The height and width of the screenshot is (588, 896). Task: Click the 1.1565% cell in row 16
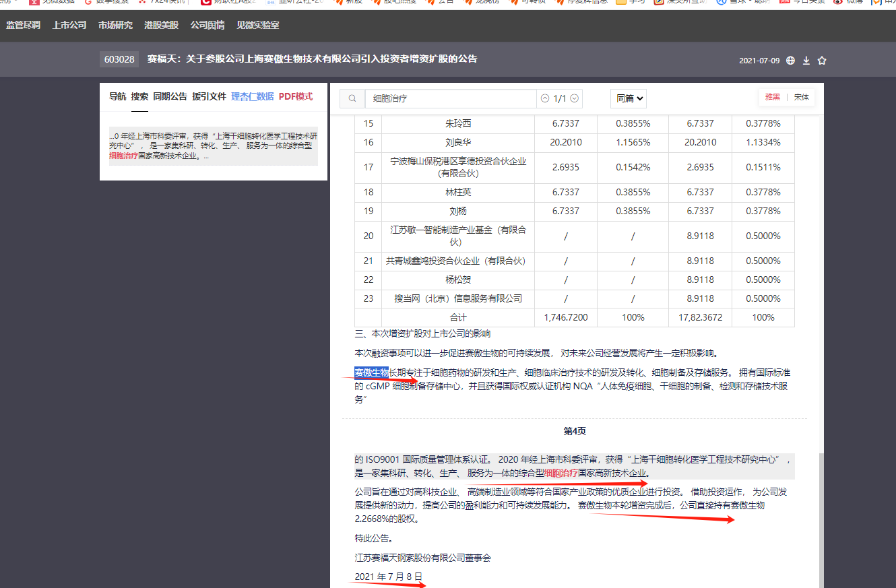point(633,142)
